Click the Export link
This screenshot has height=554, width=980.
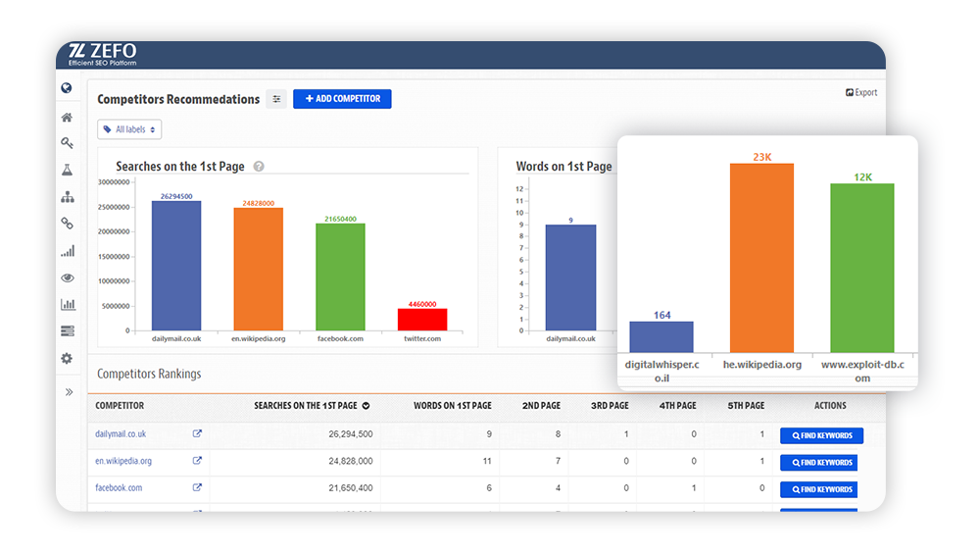[x=861, y=92]
